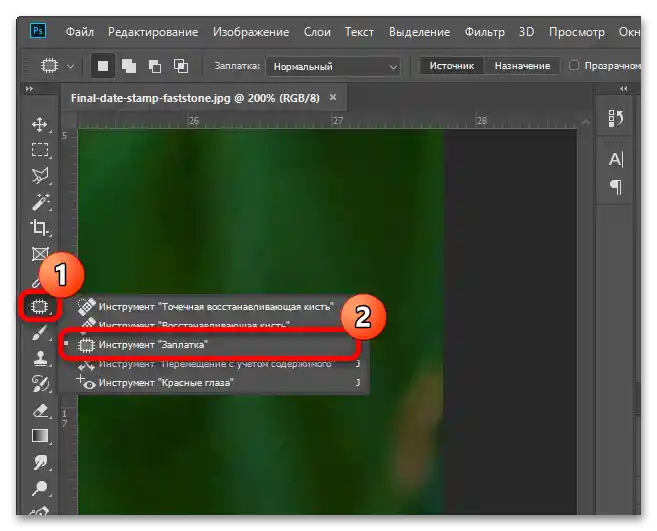
Task: Switch to Final-date-stamp-faststone.jpg document tab
Action: coord(195,98)
